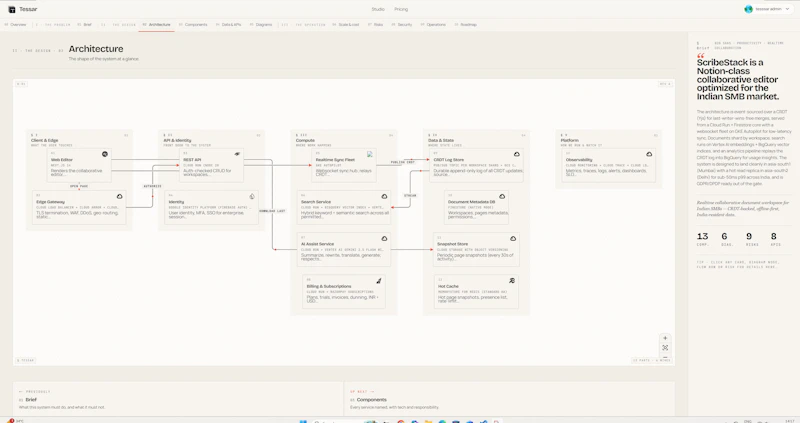Screen dimensions: 800x423
Task: Click the Billing & Subscriptions card icon
Action: pos(379,281)
